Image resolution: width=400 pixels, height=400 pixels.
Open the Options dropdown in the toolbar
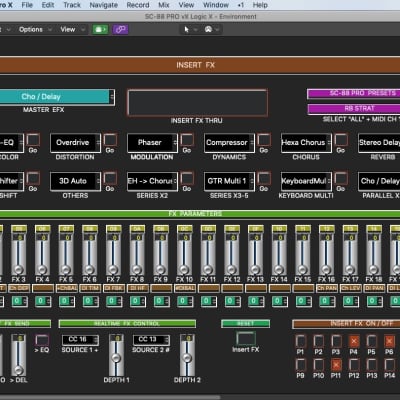[35, 30]
